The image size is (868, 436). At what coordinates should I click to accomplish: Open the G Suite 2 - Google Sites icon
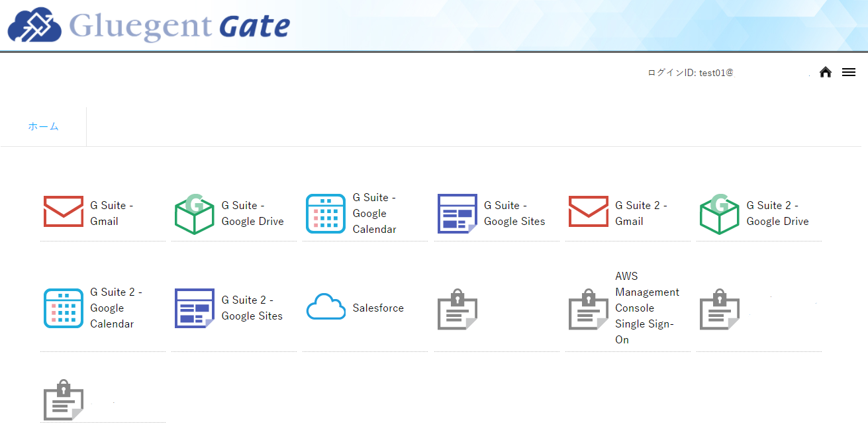click(195, 308)
